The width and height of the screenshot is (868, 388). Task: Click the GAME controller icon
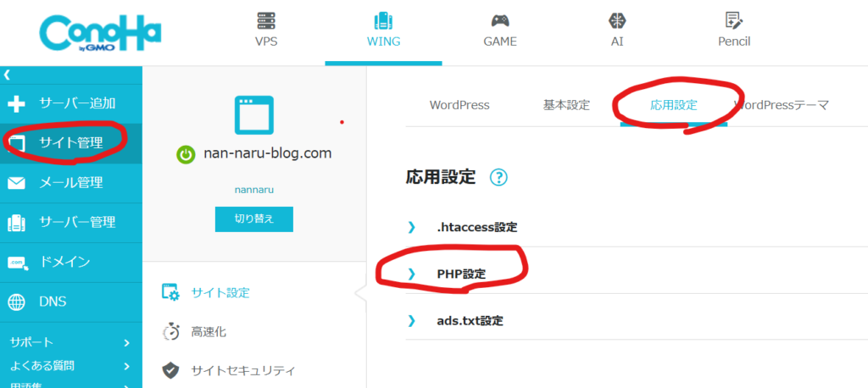500,21
